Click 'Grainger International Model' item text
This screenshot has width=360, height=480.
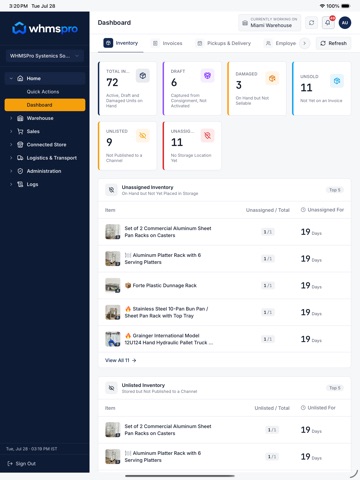coord(168,339)
